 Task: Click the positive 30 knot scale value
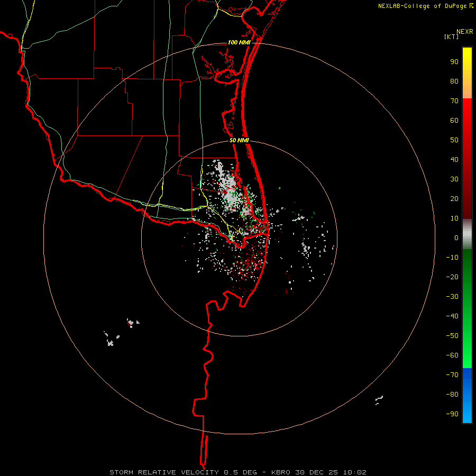[454, 179]
